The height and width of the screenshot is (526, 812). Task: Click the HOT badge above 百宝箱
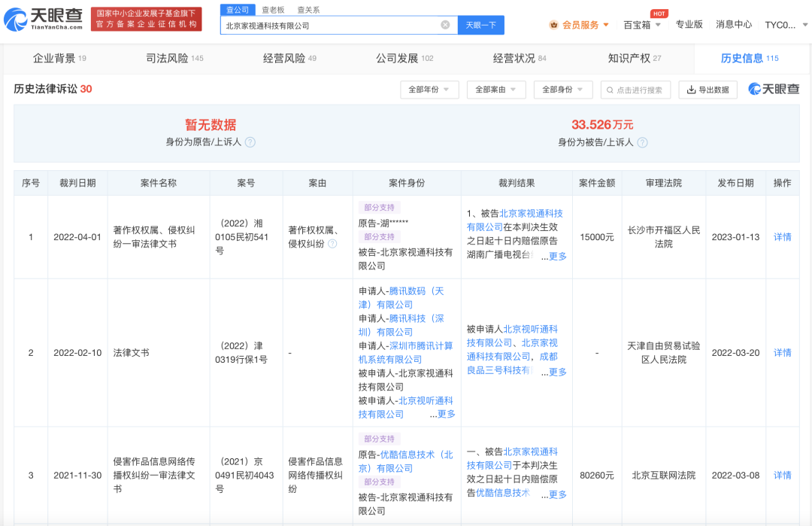coord(659,14)
